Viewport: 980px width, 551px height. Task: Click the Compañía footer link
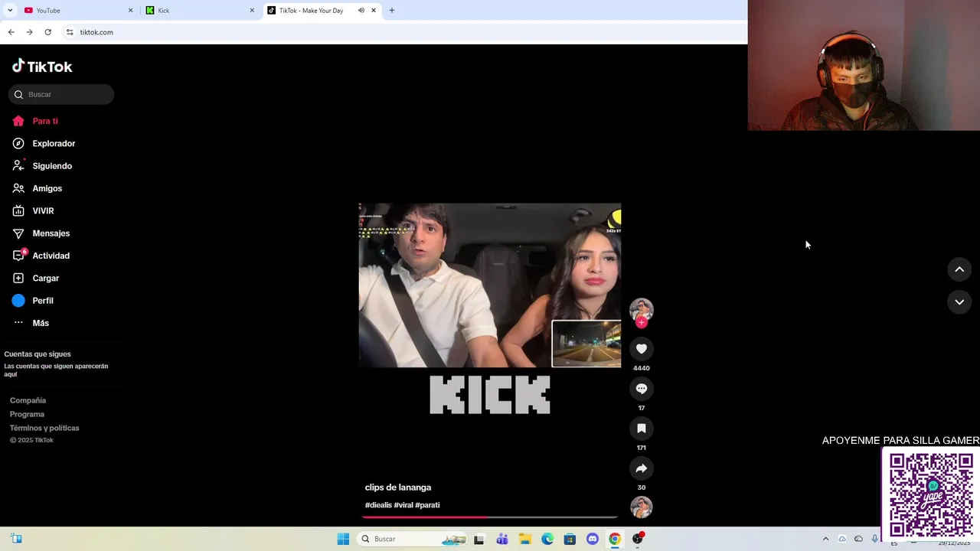[x=28, y=400]
